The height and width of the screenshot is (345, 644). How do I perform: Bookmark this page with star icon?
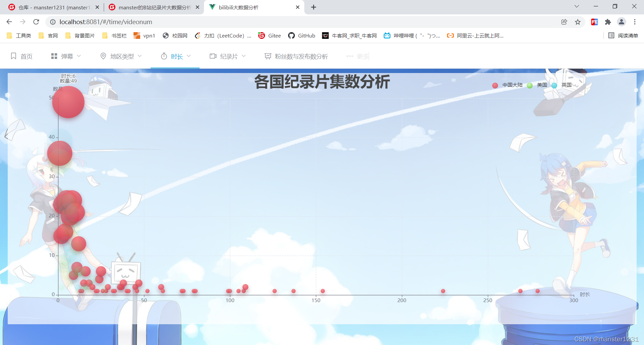click(578, 22)
